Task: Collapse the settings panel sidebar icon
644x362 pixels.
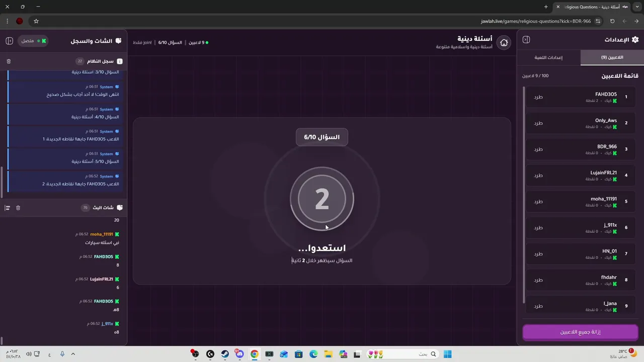Action: (x=526, y=40)
